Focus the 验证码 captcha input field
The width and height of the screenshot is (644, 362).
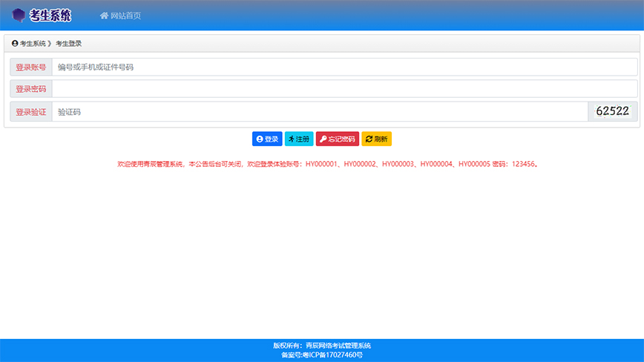pos(319,112)
